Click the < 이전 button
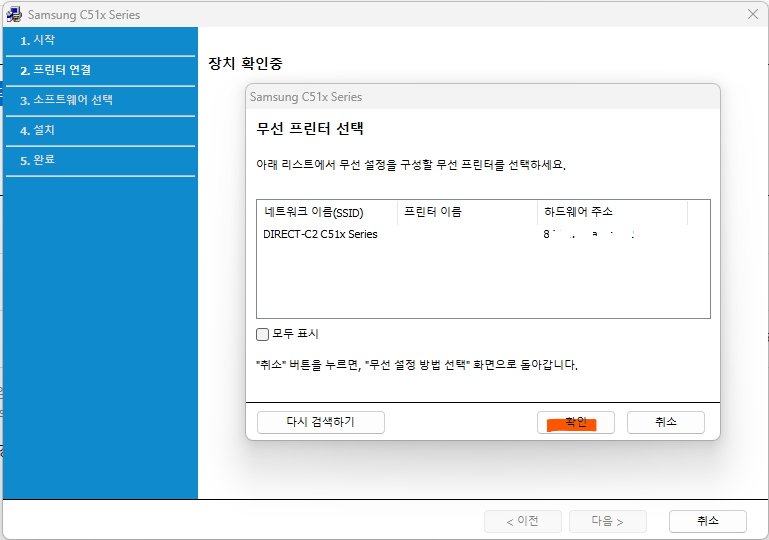769x540 pixels. click(523, 521)
